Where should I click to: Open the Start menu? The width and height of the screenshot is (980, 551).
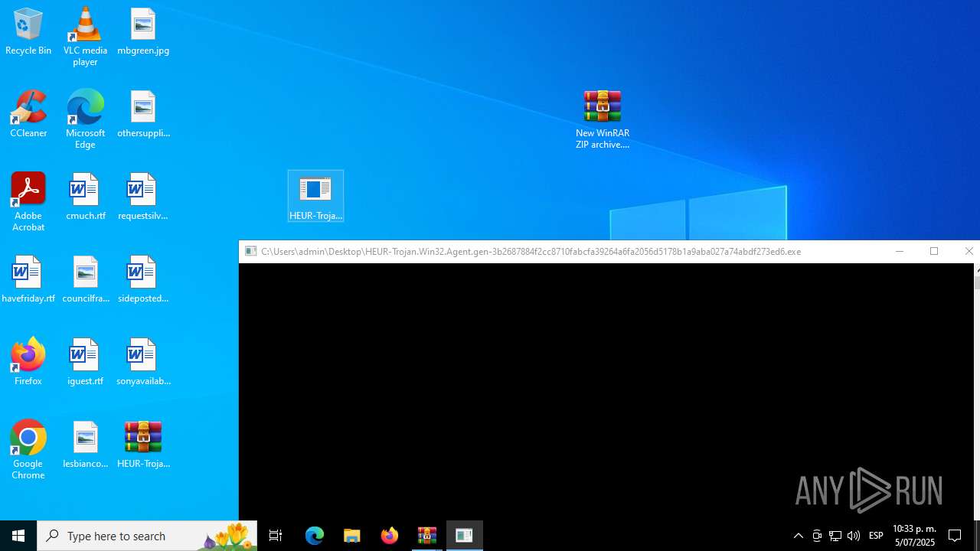(x=18, y=536)
